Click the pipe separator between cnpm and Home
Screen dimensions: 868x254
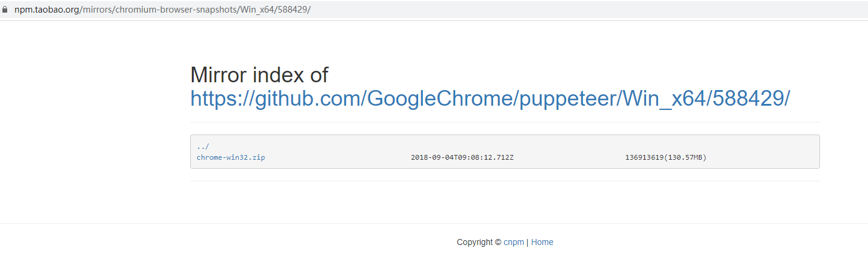tap(527, 242)
